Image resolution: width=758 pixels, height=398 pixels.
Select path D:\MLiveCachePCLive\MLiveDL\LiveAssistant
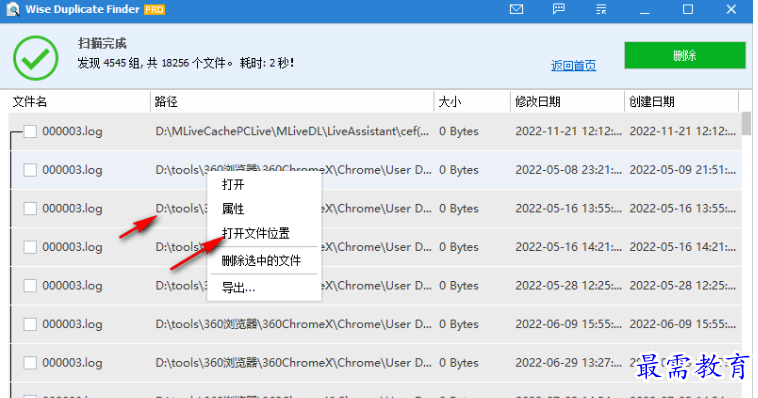point(292,132)
